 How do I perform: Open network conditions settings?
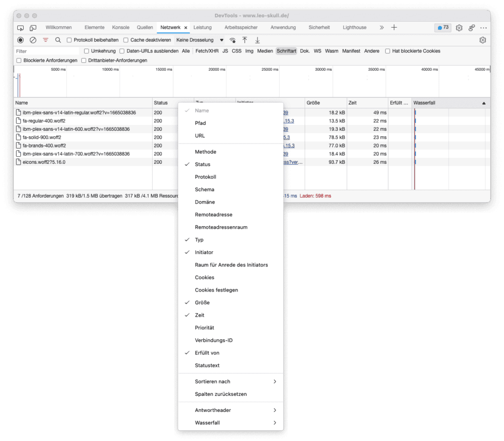(x=232, y=40)
